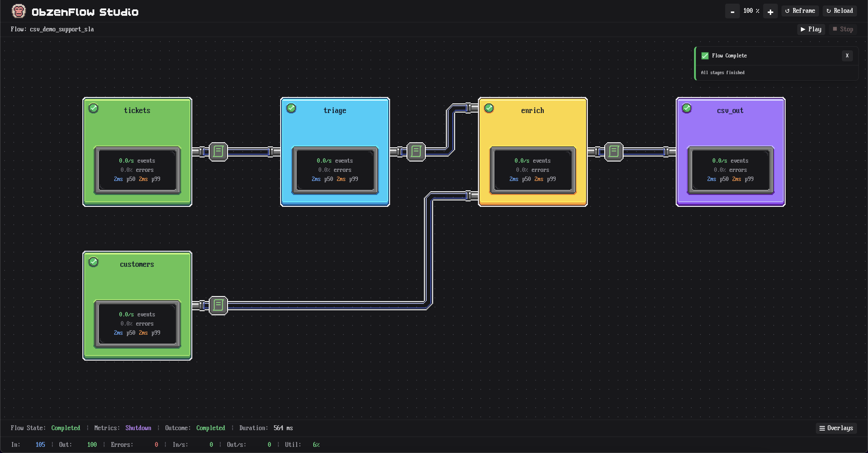Zoom out with the minus button
Viewport: 868px width, 453px height.
732,11
